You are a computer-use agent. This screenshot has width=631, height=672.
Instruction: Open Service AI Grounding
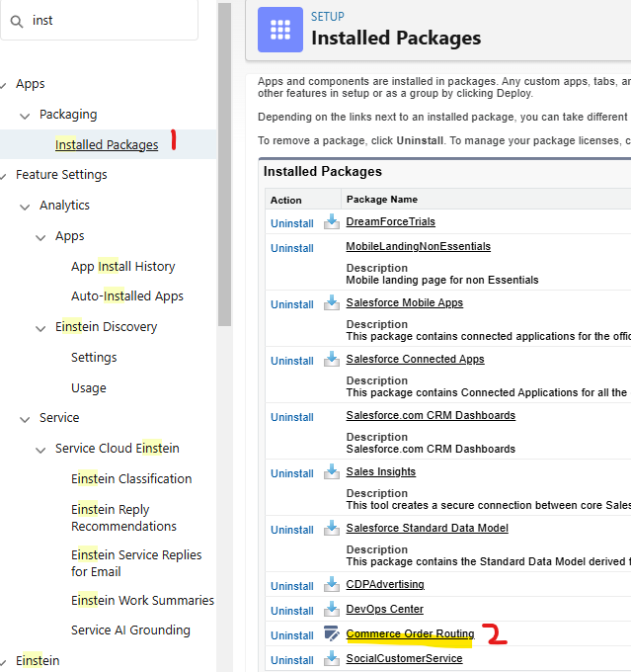(130, 630)
